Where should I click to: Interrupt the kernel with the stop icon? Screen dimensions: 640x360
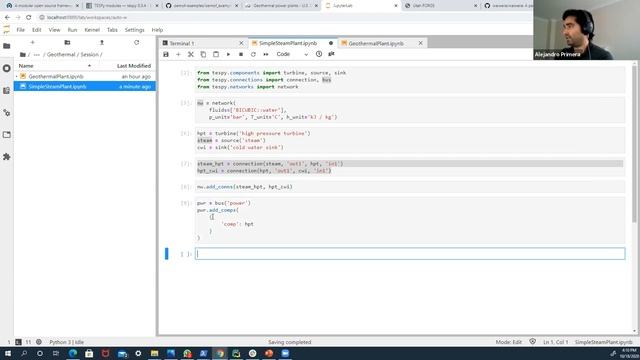(241, 54)
